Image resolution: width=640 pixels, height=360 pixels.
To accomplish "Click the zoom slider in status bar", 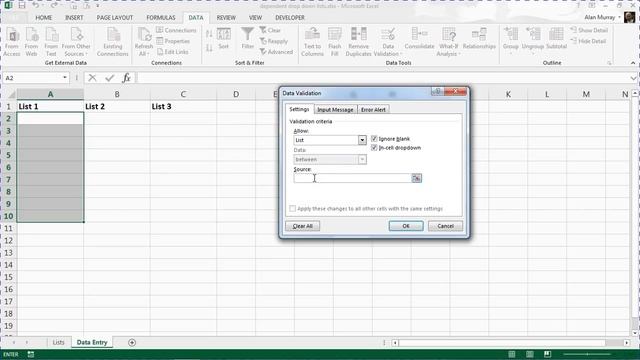I will 587,354.
